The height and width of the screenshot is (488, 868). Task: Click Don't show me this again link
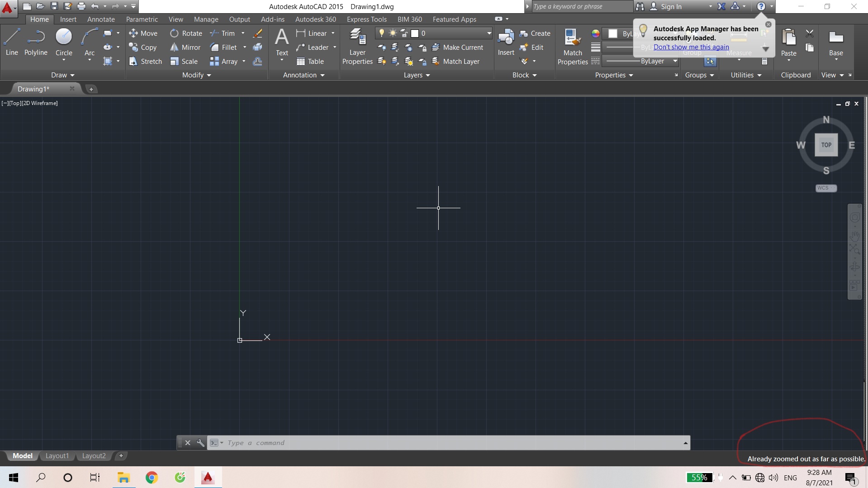tap(691, 47)
